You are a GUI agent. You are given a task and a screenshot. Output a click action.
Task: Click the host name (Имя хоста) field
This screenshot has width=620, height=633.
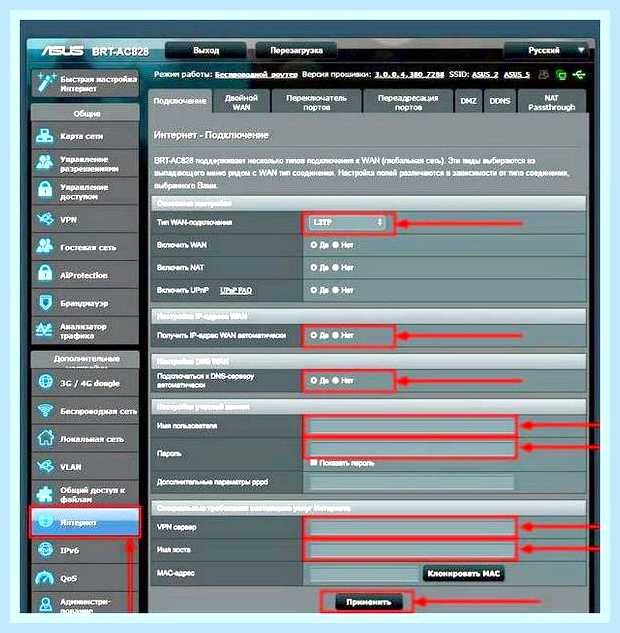411,549
